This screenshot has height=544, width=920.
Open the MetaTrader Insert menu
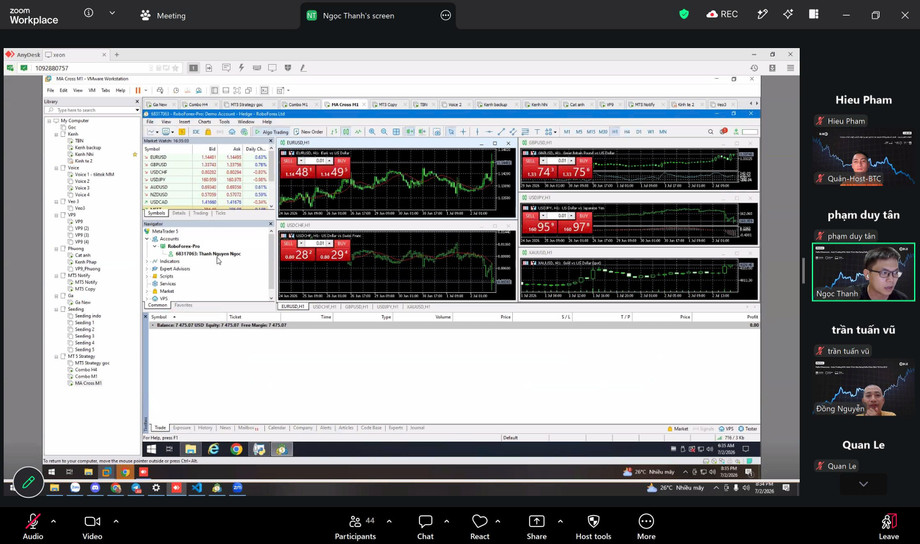(184, 121)
